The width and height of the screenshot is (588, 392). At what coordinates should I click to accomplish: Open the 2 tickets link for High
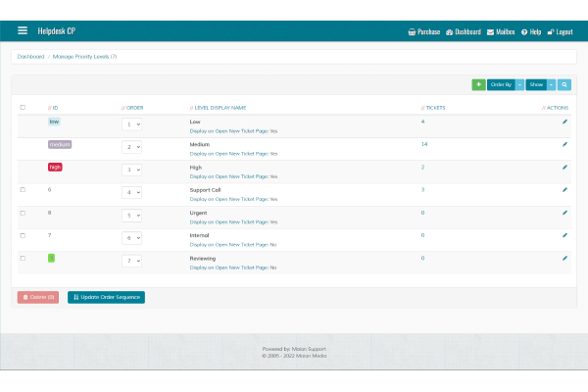(422, 167)
